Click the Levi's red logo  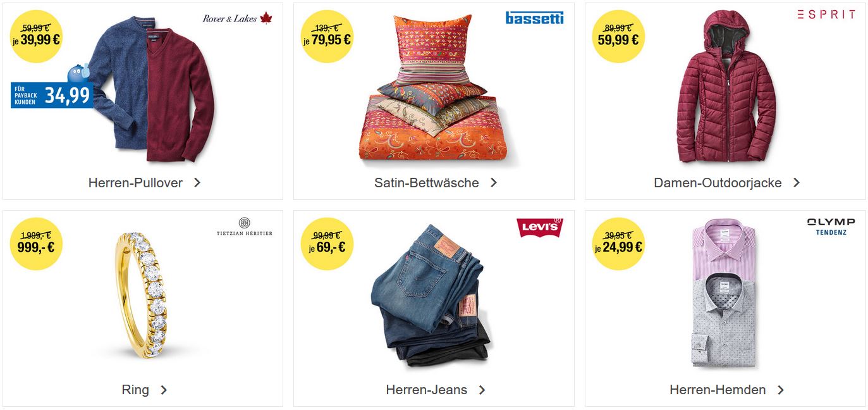(x=539, y=228)
